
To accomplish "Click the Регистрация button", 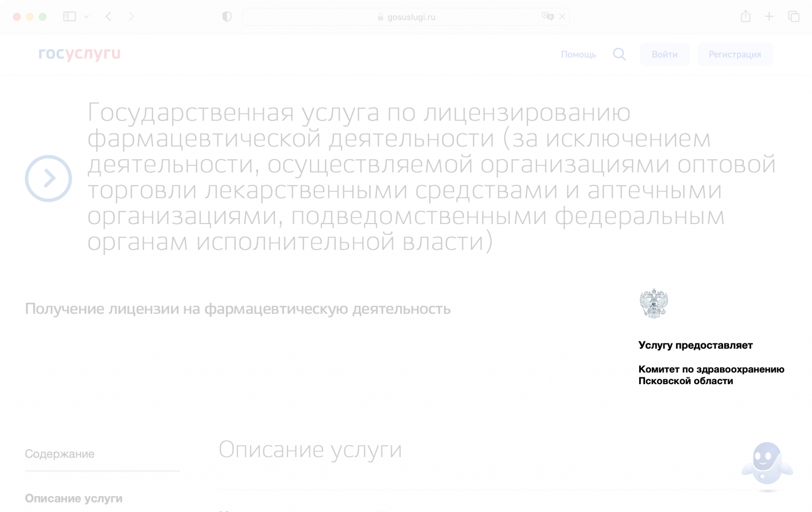I will (x=734, y=54).
